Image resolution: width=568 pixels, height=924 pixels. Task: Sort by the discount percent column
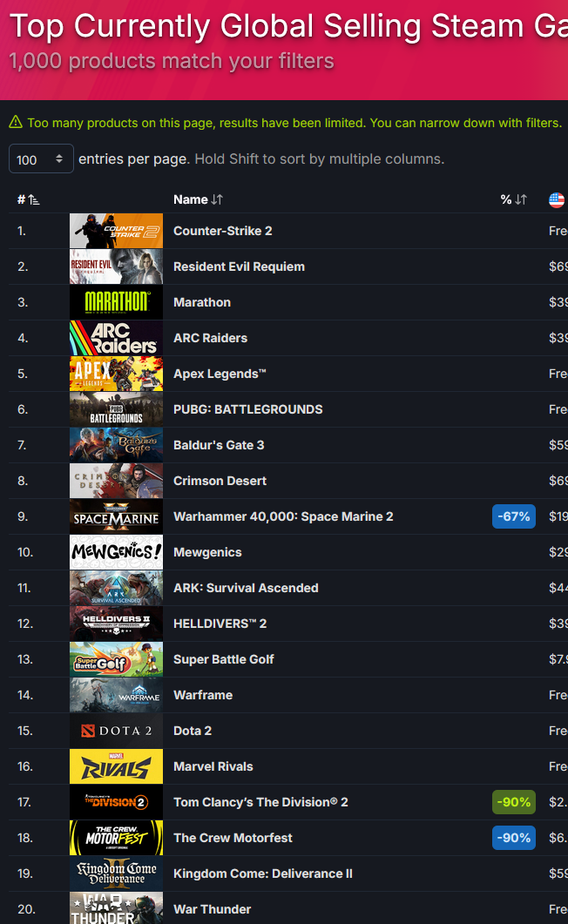tap(513, 199)
